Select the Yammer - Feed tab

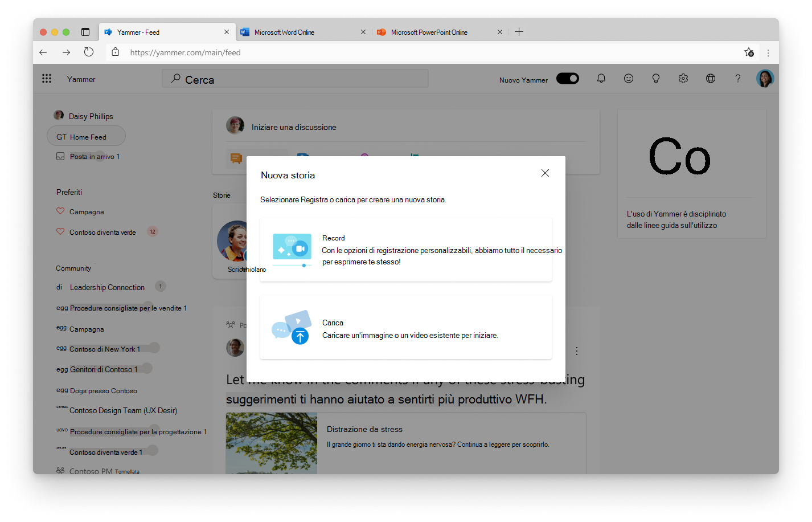click(x=166, y=32)
